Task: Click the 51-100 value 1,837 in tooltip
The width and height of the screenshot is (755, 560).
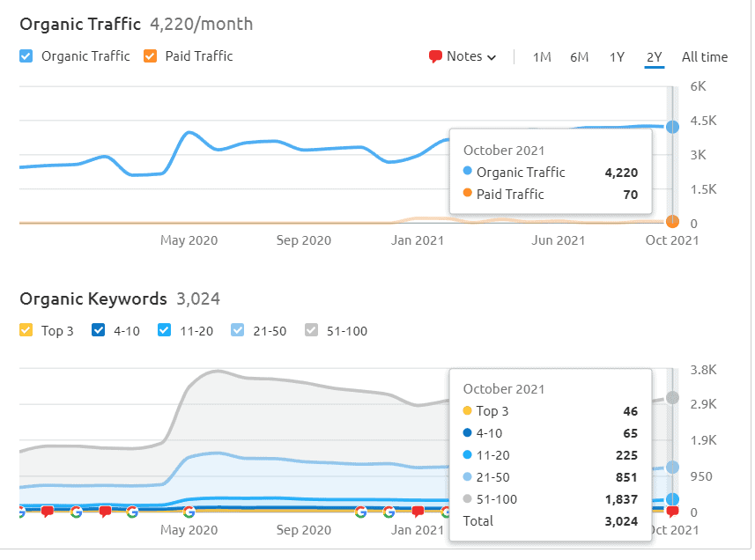Action: (621, 499)
